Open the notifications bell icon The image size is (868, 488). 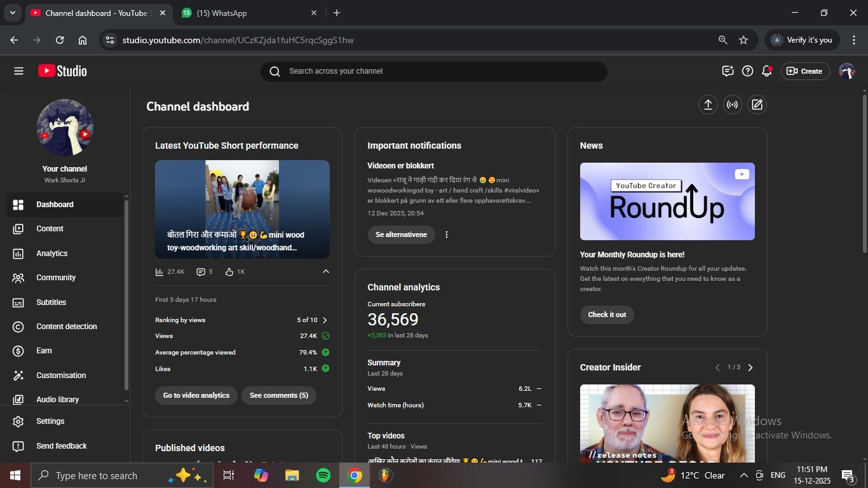point(767,71)
